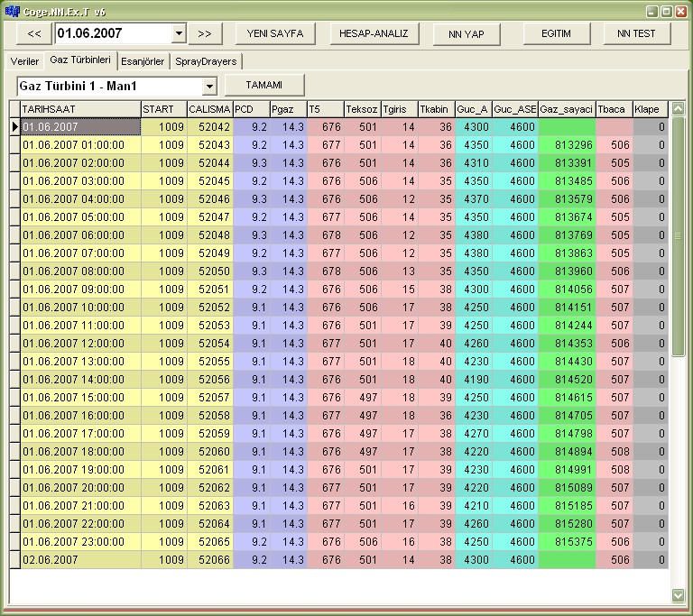This screenshot has width=693, height=616.
Task: Select the current row indicator arrow
Action: 14,127
